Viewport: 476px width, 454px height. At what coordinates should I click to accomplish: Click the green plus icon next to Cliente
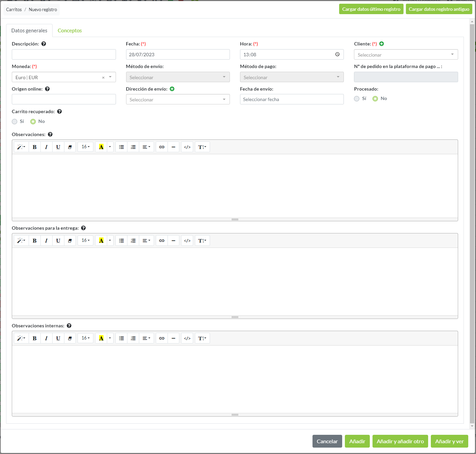coord(382,44)
